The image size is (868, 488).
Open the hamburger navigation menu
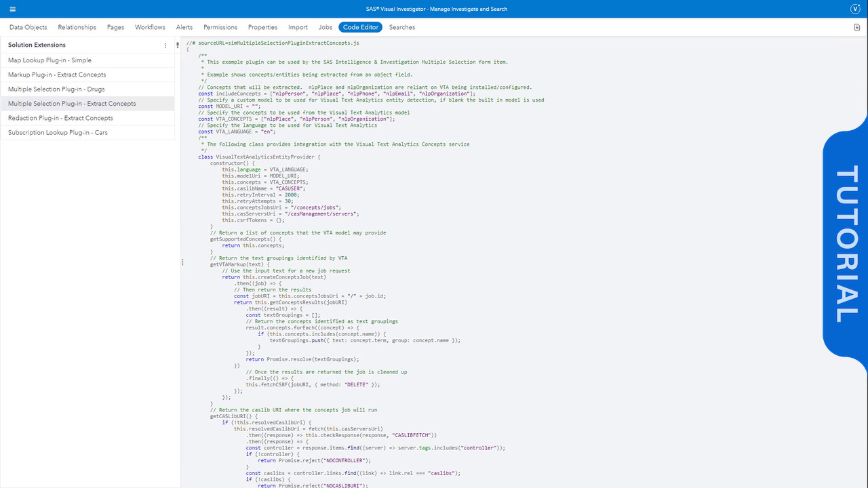click(x=13, y=9)
